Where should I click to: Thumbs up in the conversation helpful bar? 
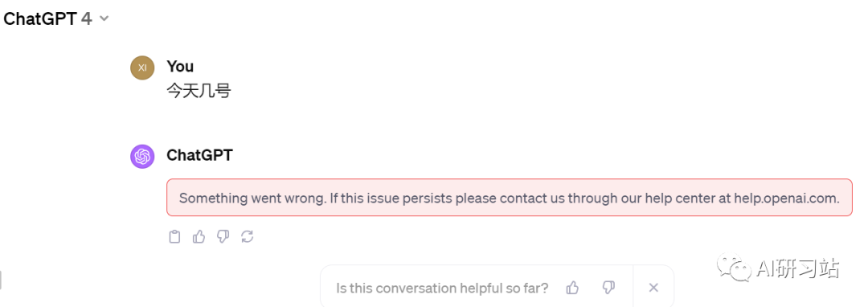tap(572, 288)
